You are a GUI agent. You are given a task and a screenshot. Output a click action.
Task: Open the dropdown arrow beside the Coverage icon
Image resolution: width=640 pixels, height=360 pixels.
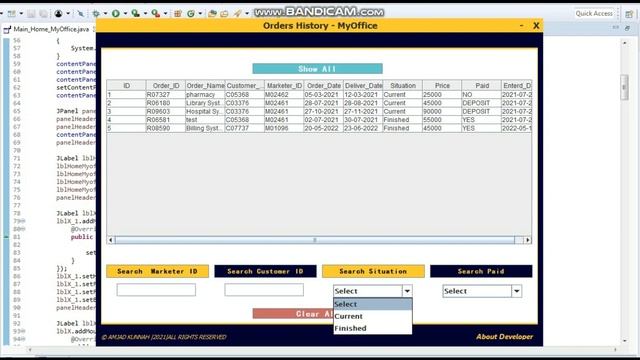pos(145,13)
